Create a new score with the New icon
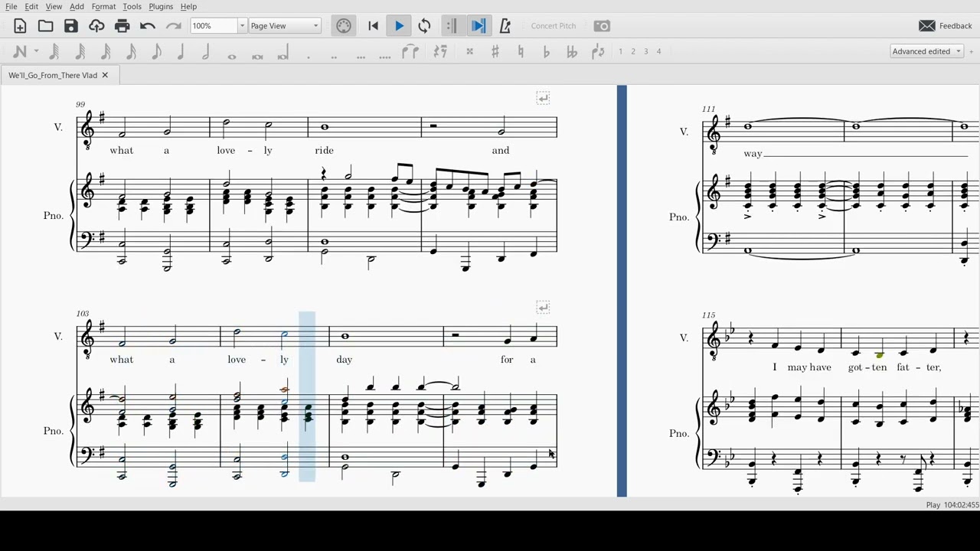 click(x=20, y=26)
